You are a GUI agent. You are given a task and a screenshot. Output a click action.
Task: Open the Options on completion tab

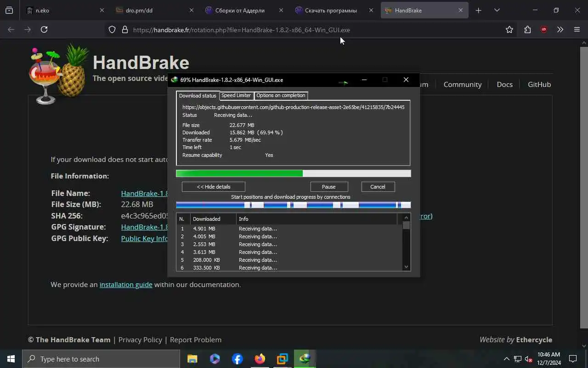tap(281, 95)
